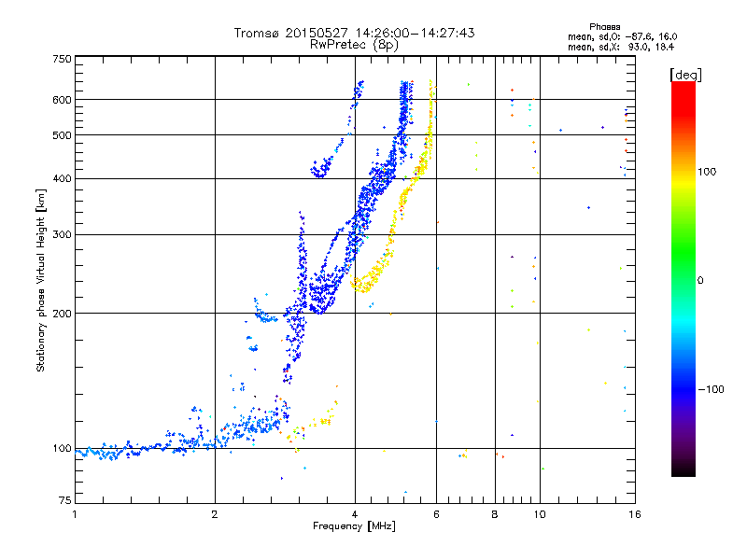The width and height of the screenshot is (747, 560).
Task: Click the y-axis label '750'
Action: tap(62, 59)
